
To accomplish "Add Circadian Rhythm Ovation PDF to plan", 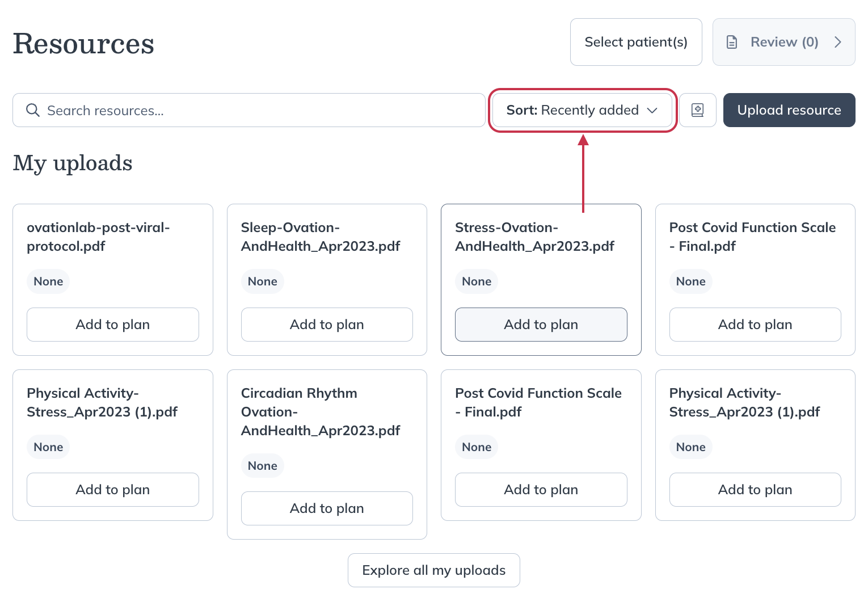I will click(327, 508).
